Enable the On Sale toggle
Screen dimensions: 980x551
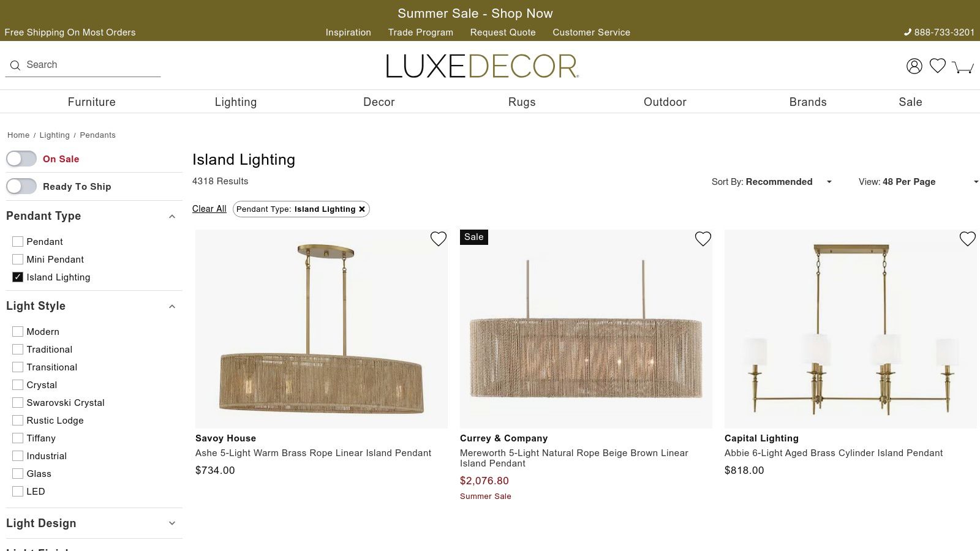pos(21,159)
